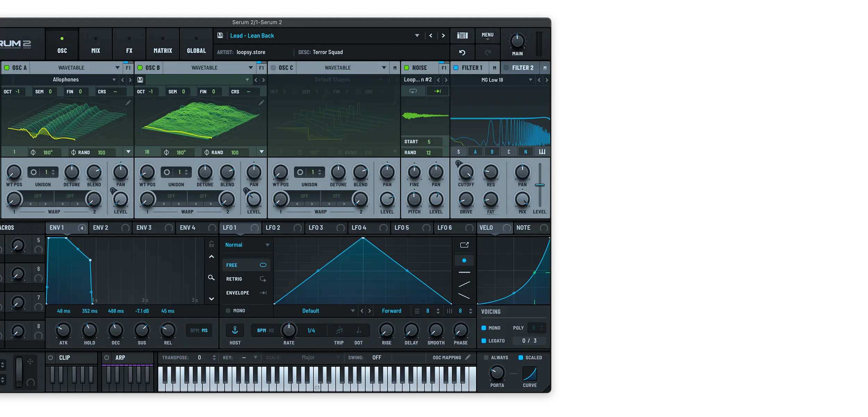This screenshot has width=868, height=417.
Task: Select the LFO flat line shape icon
Action: pos(464,272)
